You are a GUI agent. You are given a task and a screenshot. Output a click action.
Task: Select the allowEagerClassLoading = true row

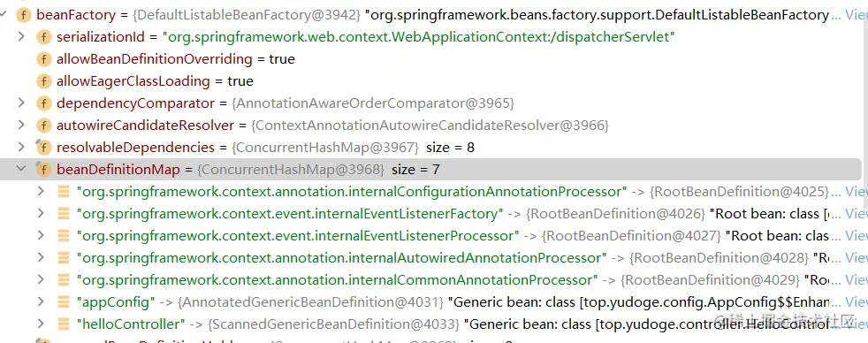pos(155,81)
